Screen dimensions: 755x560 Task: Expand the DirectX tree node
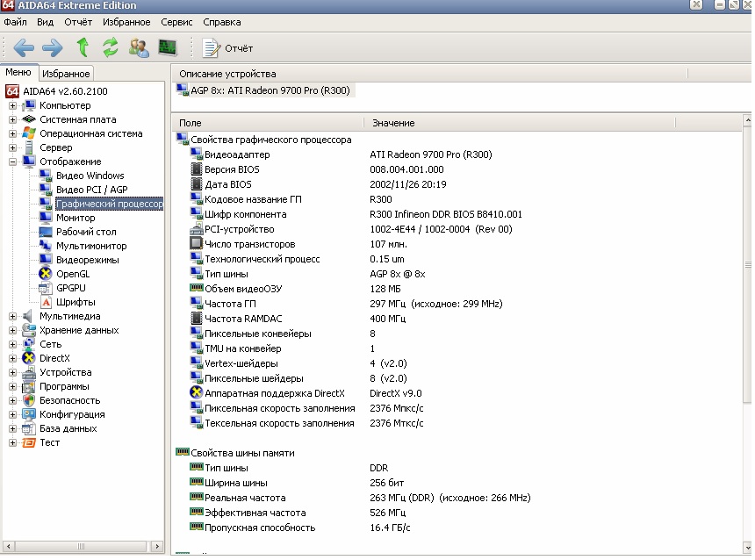(12, 358)
